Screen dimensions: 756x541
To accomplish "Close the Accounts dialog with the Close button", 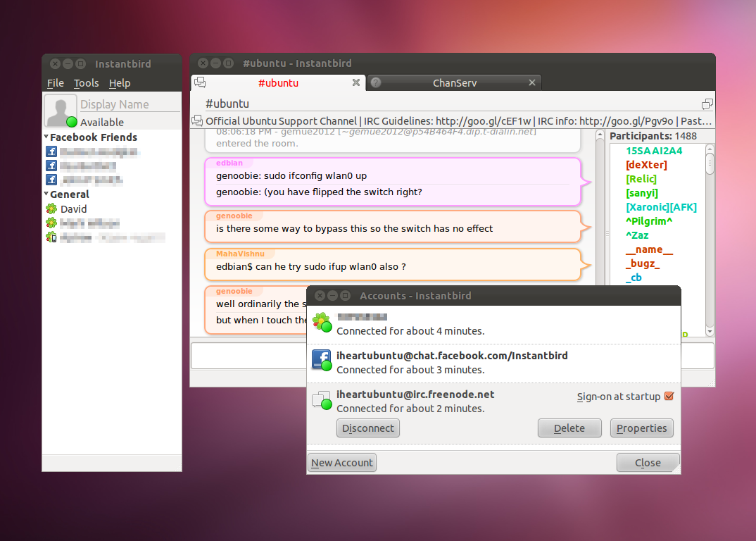I will pos(648,462).
